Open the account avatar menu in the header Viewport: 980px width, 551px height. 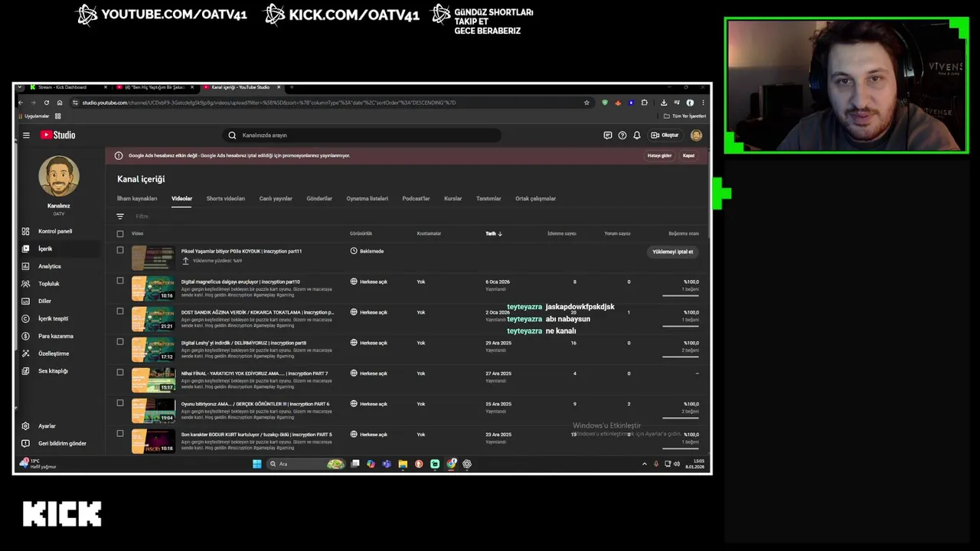pos(696,135)
